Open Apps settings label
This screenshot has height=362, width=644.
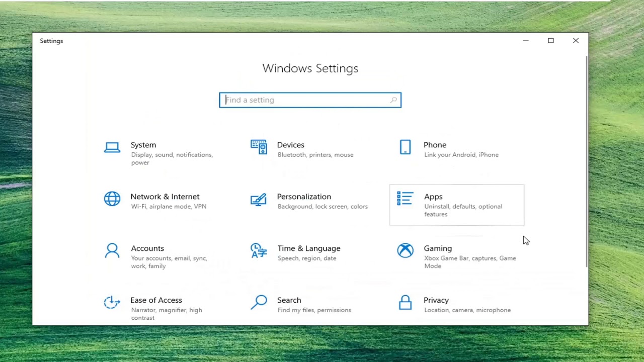click(433, 197)
